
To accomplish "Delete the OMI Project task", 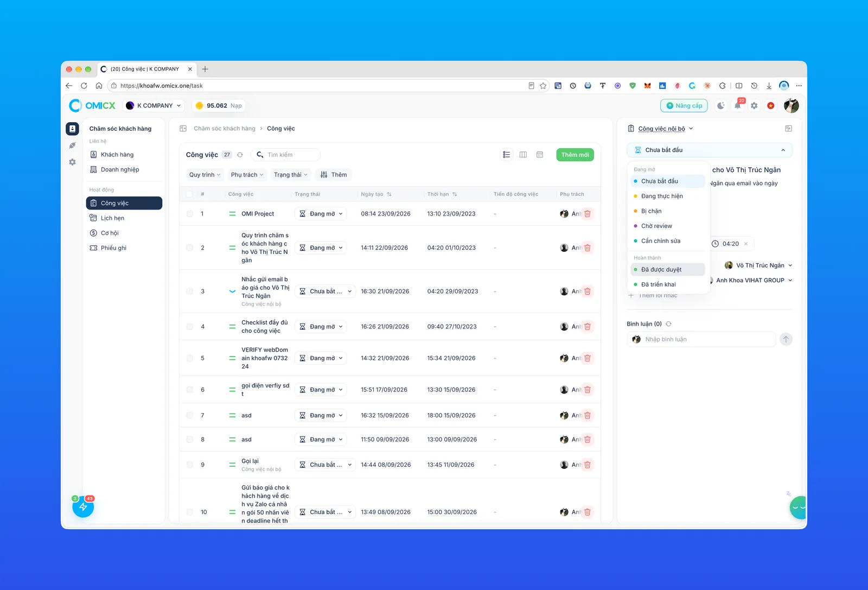I will click(x=587, y=214).
